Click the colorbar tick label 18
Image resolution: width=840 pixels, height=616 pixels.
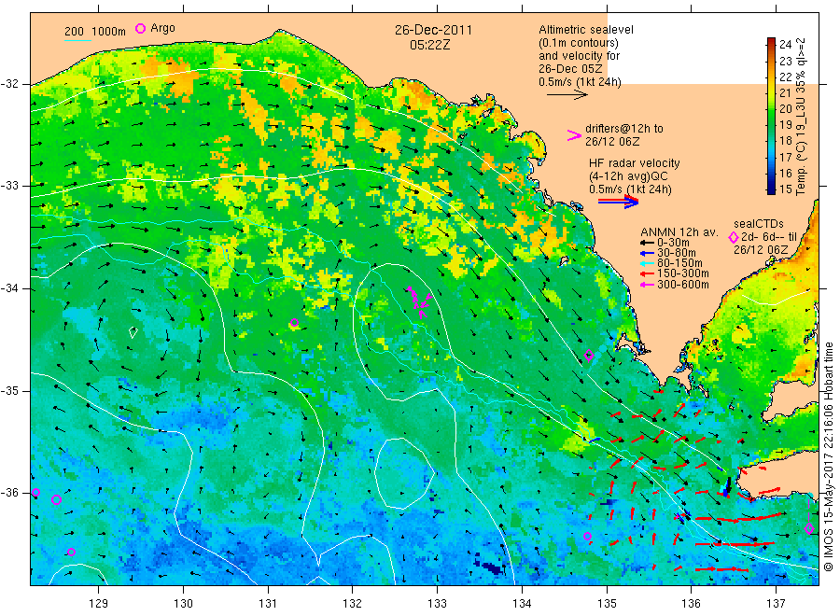point(785,141)
